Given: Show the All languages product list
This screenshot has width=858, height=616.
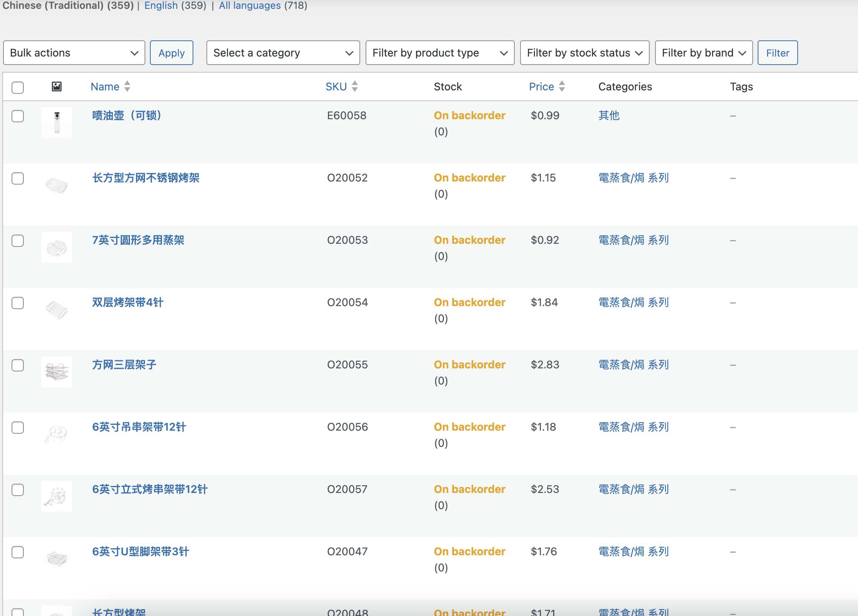Looking at the screenshot, I should 249,6.
